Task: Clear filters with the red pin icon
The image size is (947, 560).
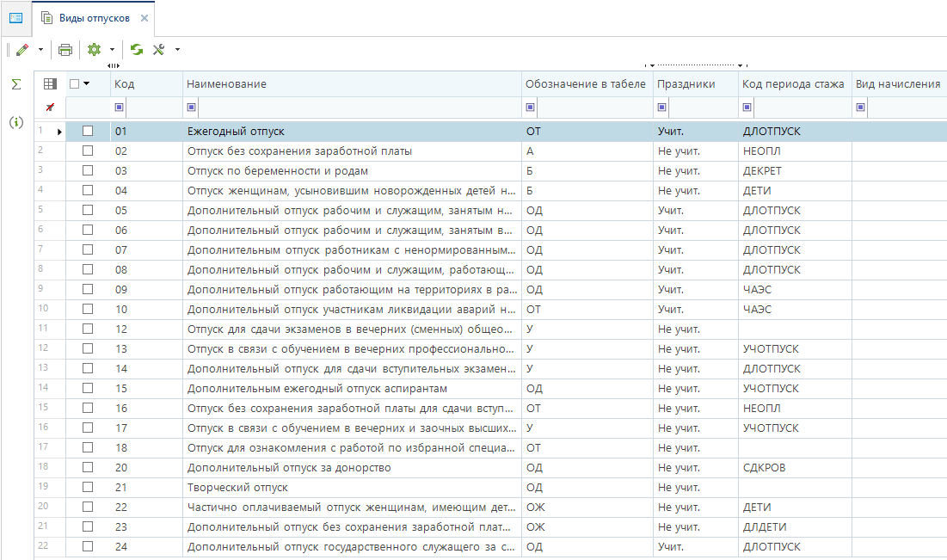Action: point(50,108)
